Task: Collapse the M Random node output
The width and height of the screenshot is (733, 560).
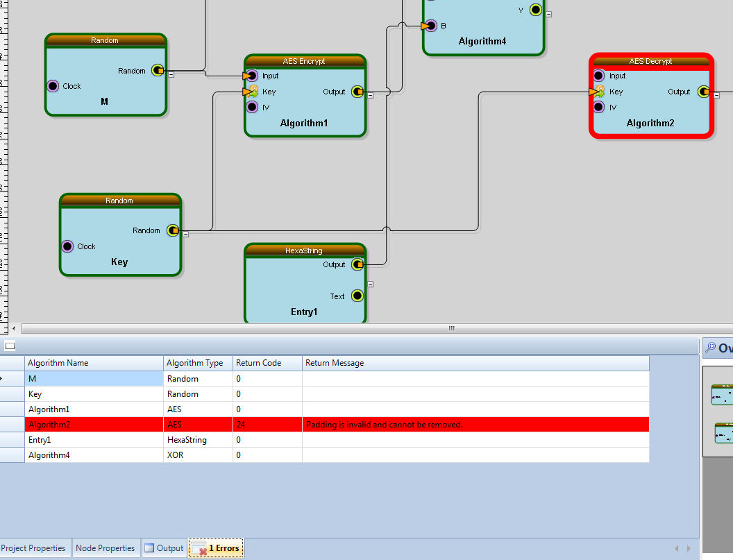Action: point(171,74)
